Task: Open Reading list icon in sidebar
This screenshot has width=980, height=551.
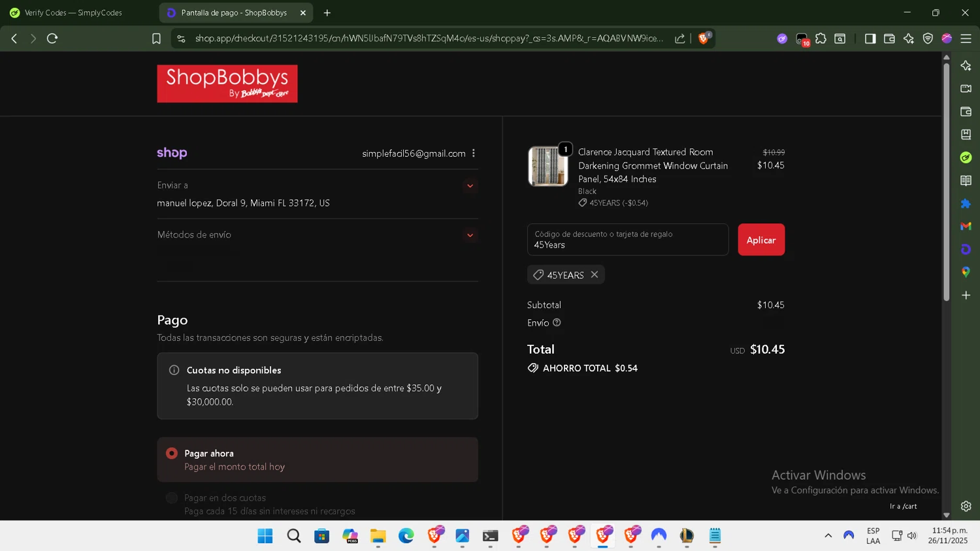Action: [x=966, y=180]
